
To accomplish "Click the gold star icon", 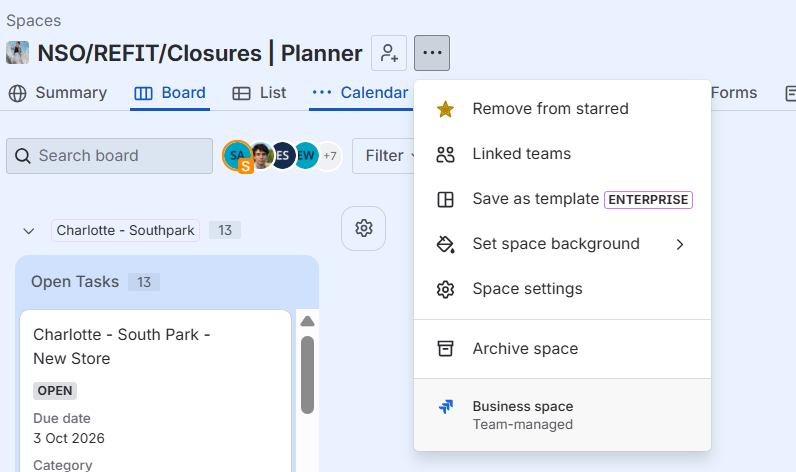I will 445,109.
